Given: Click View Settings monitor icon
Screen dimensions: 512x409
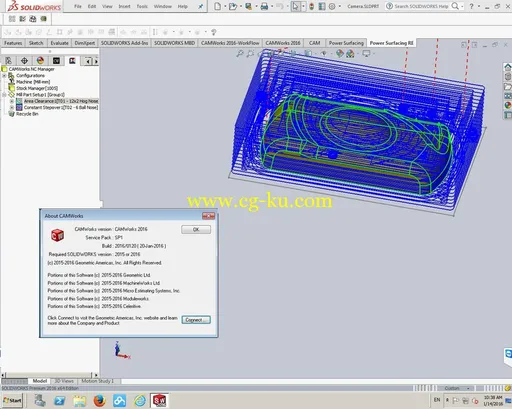Looking at the screenshot, I should click(366, 53).
